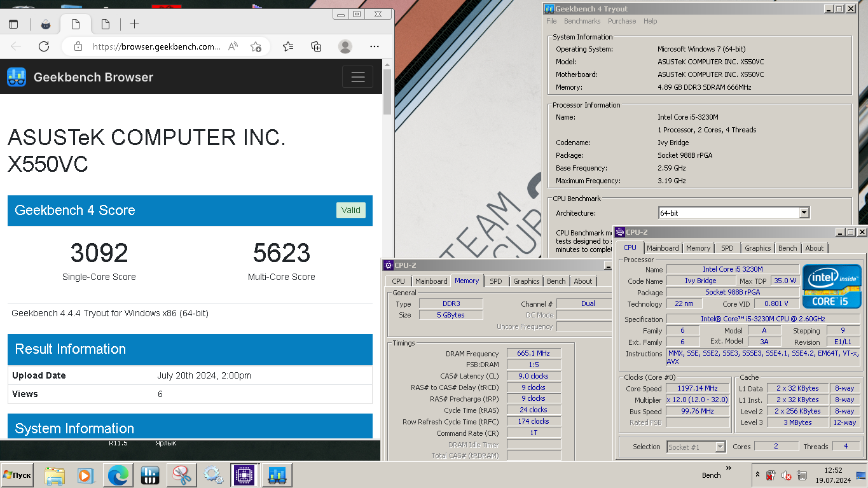Open SPD tab in the CPU-Z processor window
Image resolution: width=868 pixels, height=488 pixels.
coord(727,248)
